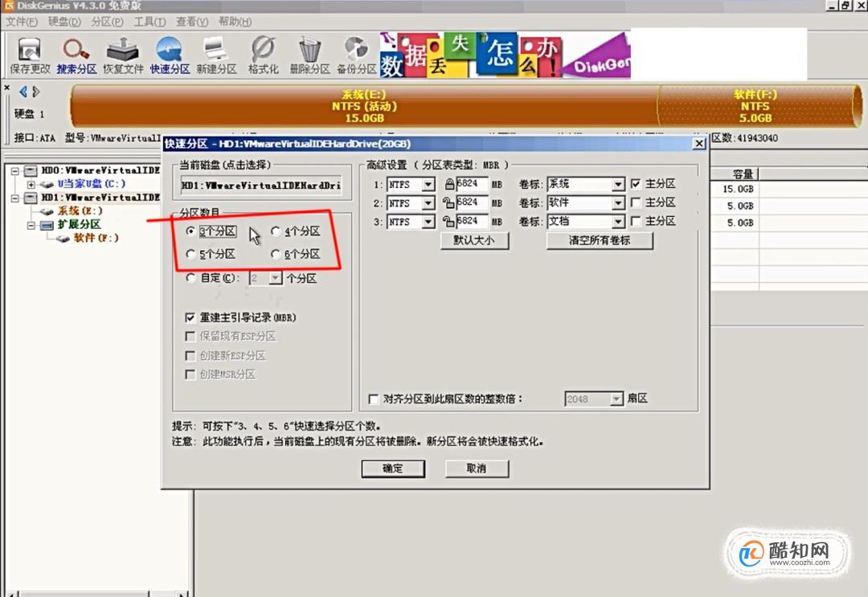Close the 快速分区 dialog
The image size is (868, 597).
699,144
